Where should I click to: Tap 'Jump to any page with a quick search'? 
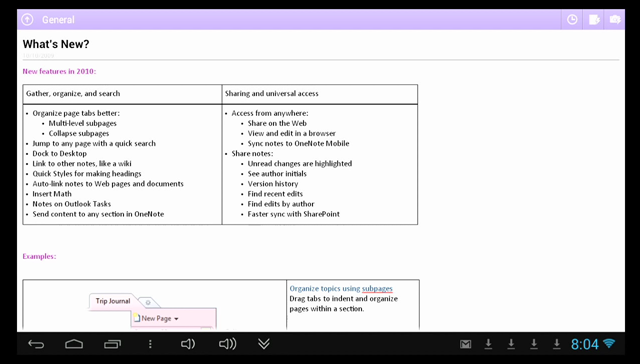(94, 143)
